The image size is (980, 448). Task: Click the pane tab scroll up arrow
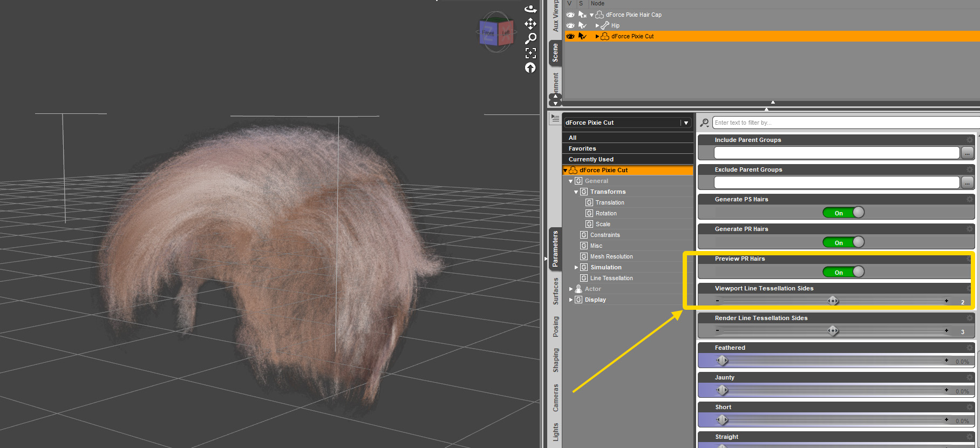[x=555, y=97]
